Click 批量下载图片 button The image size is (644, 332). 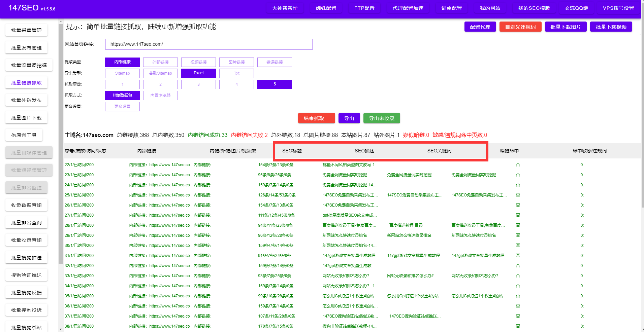[566, 27]
